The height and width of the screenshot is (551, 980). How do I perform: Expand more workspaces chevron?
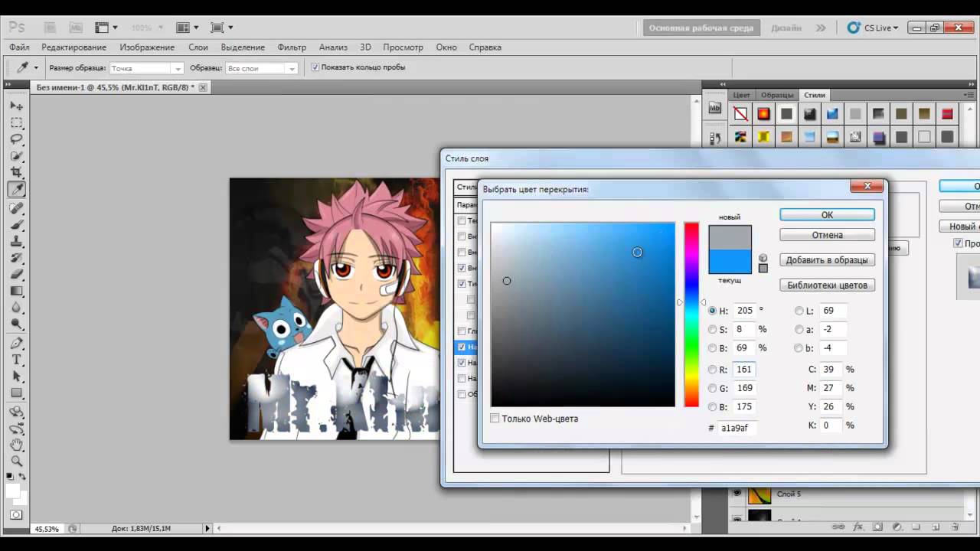coord(821,28)
